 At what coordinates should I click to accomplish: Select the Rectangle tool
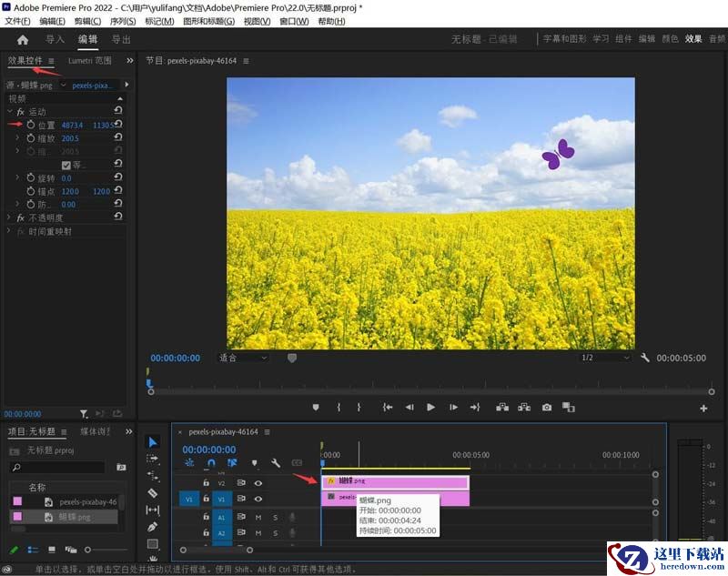[x=153, y=543]
